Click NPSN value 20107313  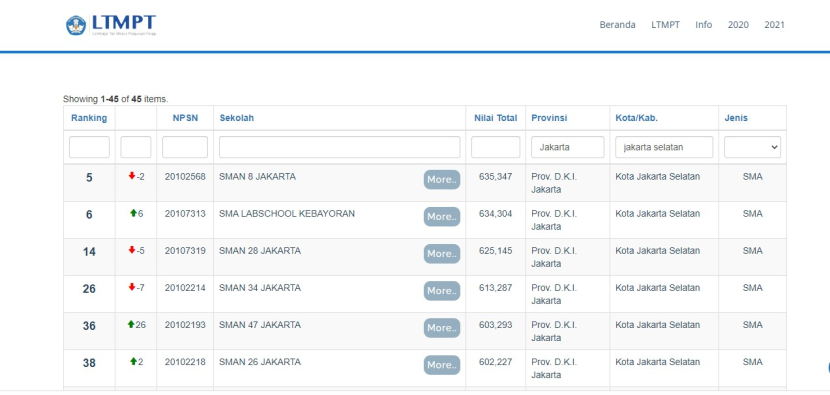tap(185, 214)
